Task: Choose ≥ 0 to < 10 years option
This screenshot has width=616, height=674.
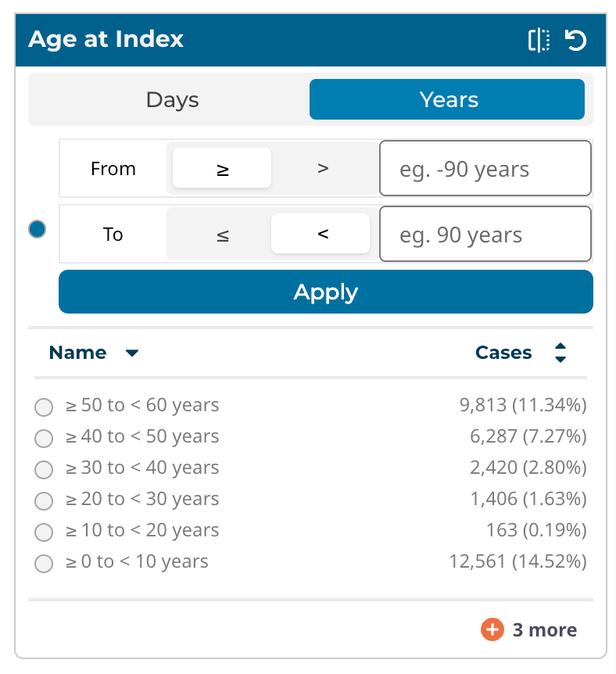Action: [x=44, y=564]
